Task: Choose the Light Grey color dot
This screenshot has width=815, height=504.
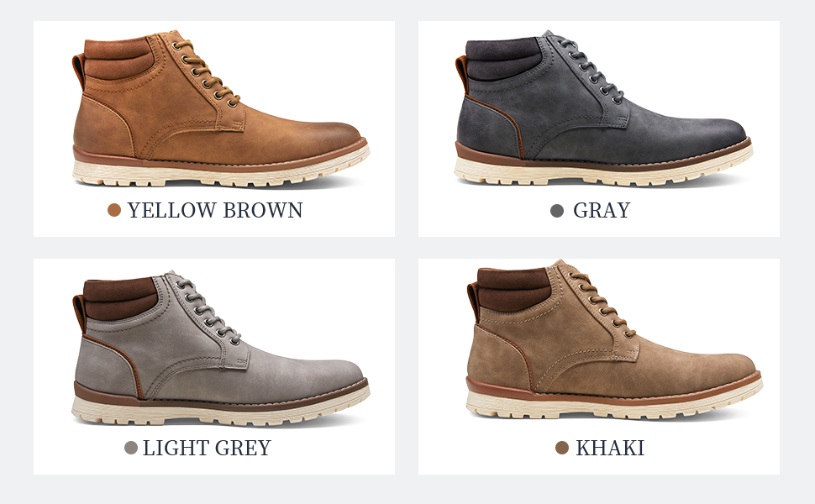Action: [131, 448]
